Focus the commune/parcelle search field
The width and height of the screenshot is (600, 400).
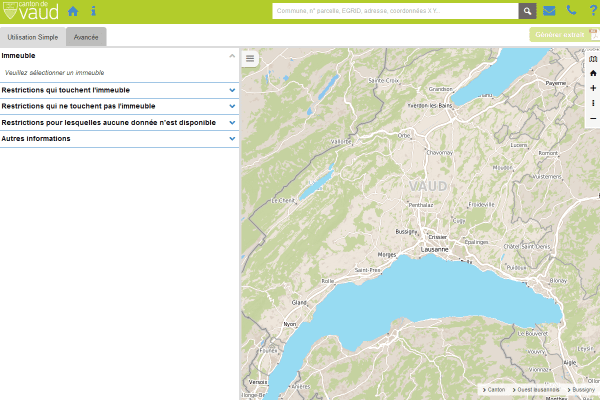click(x=395, y=11)
